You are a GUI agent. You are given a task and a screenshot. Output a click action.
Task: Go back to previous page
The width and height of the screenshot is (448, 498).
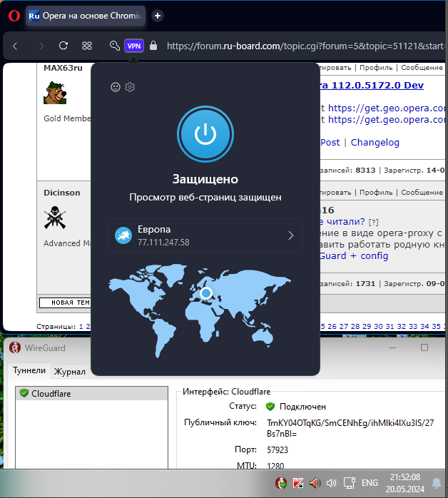[16, 46]
